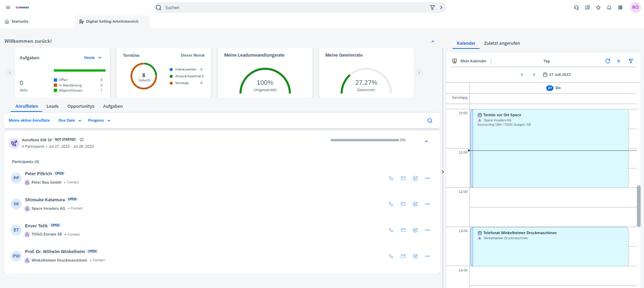This screenshot has width=644, height=288.
Task: Collapse Anrufliste KW 30 section
Action: pyautogui.click(x=427, y=141)
